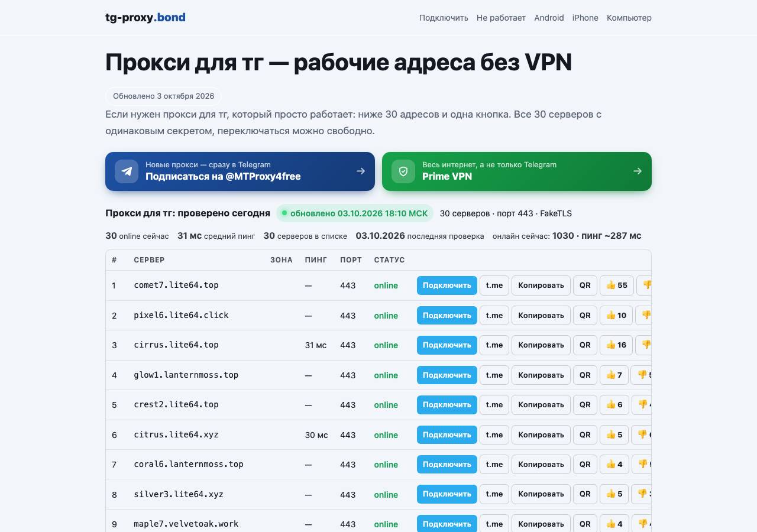Open the Компьютер navigation link
Viewport: 757px width, 532px height.
click(629, 18)
